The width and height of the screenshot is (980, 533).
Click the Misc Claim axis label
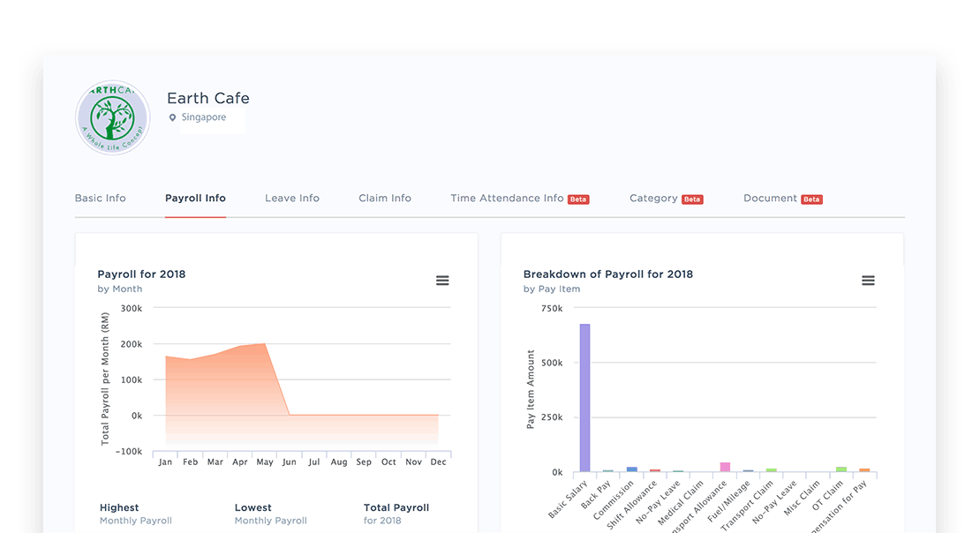[x=802, y=498]
